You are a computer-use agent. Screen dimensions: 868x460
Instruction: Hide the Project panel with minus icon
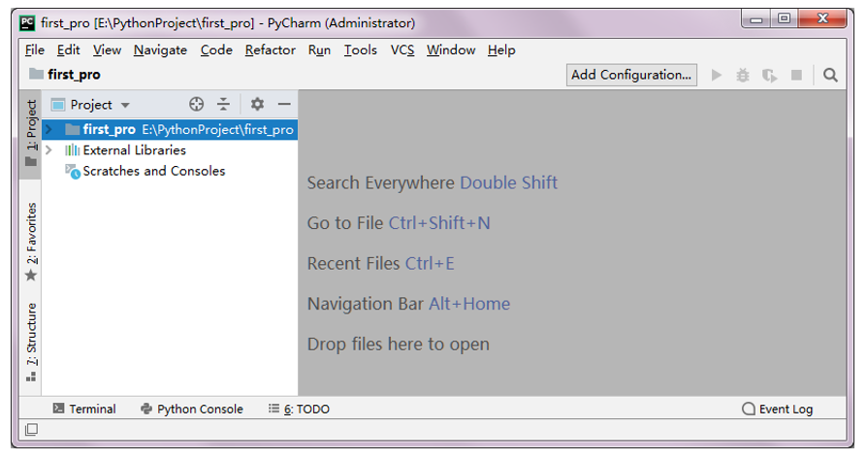284,104
